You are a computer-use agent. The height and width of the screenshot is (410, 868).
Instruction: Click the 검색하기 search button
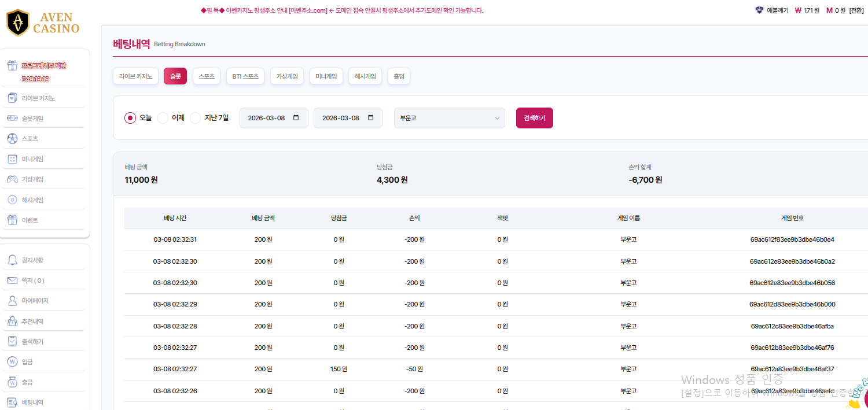(x=534, y=118)
